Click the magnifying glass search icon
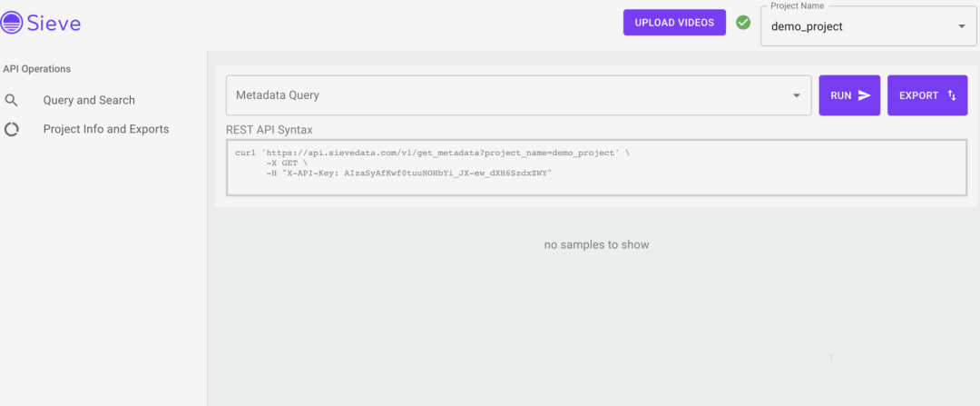This screenshot has height=406, width=980. click(x=12, y=101)
